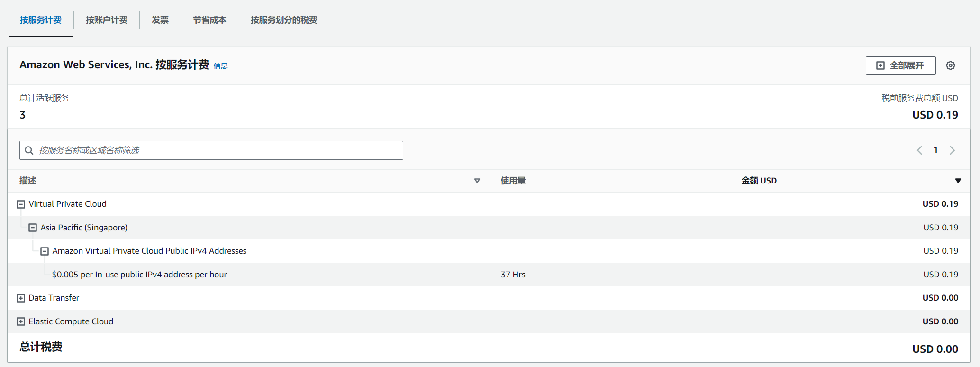Click the 总计活跃服务 count 3
The image size is (980, 367).
point(22,115)
